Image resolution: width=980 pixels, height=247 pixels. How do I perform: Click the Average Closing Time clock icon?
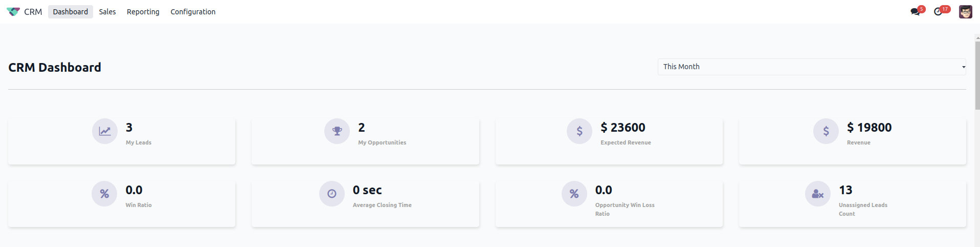[332, 194]
